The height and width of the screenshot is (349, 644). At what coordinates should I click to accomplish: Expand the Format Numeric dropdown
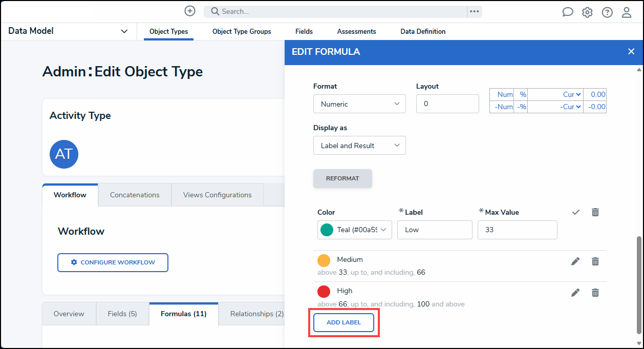(359, 104)
